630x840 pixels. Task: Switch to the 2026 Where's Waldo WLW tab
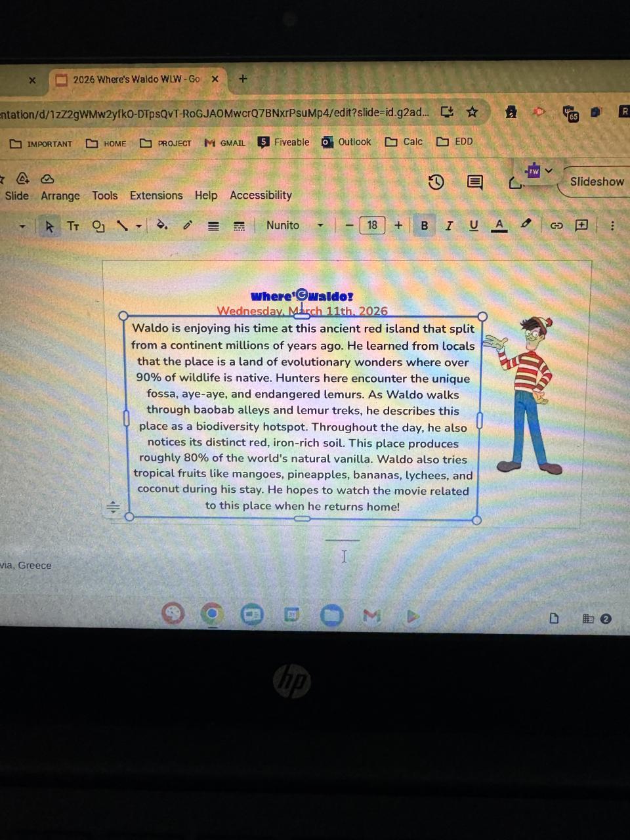(136, 79)
